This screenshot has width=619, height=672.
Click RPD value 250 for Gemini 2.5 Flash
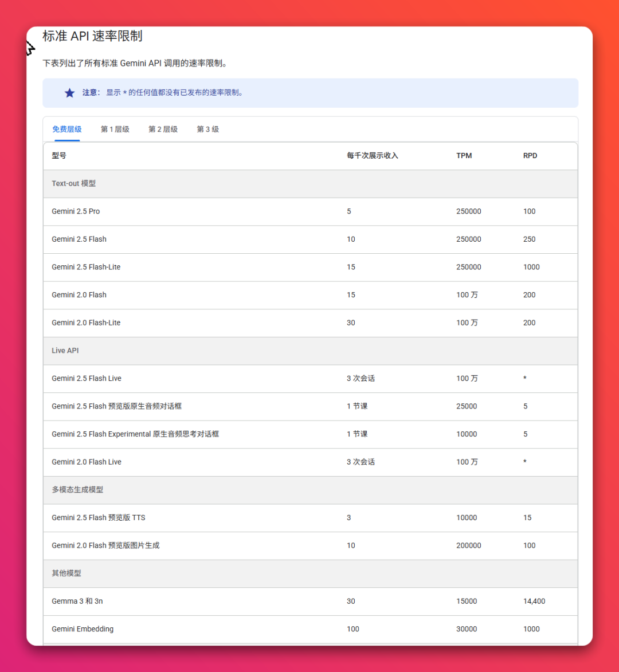[x=530, y=239]
